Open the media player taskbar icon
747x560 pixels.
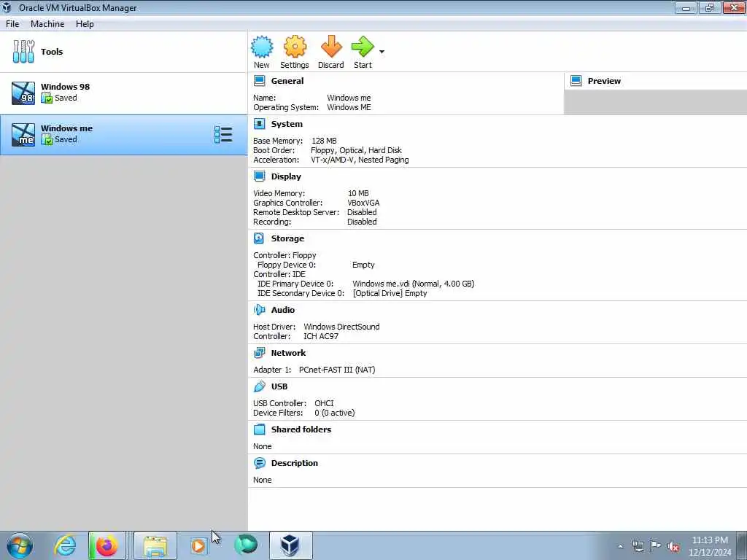point(198,545)
